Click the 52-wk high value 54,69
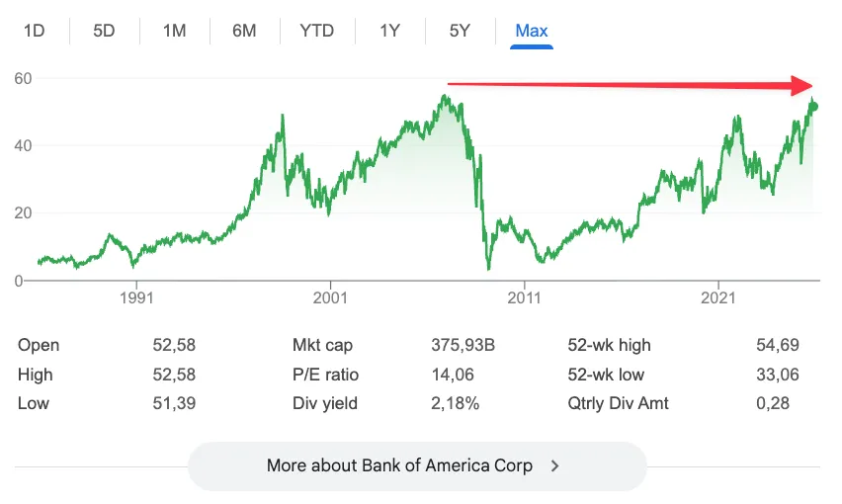 coord(776,345)
